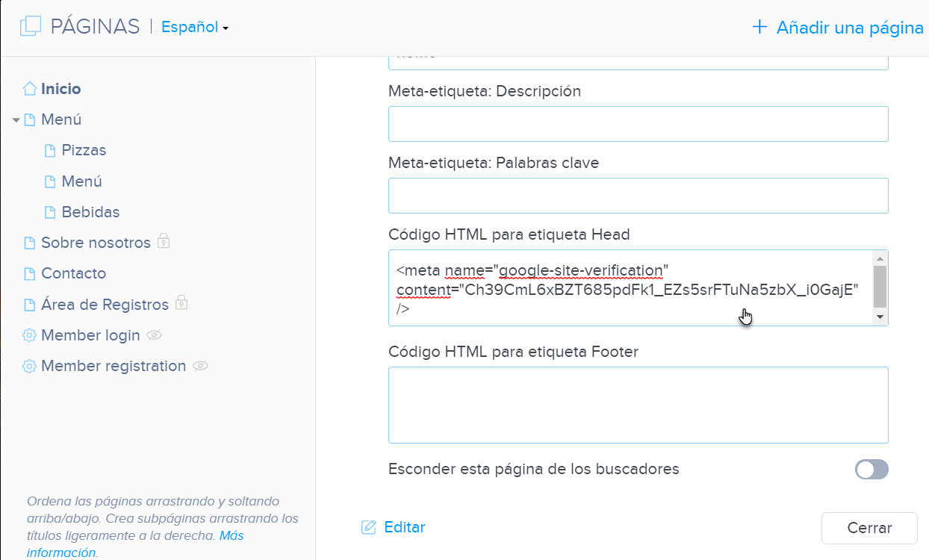Screen dimensions: 929x560
Task: Click the eye icon next to Member login
Action: (x=154, y=335)
